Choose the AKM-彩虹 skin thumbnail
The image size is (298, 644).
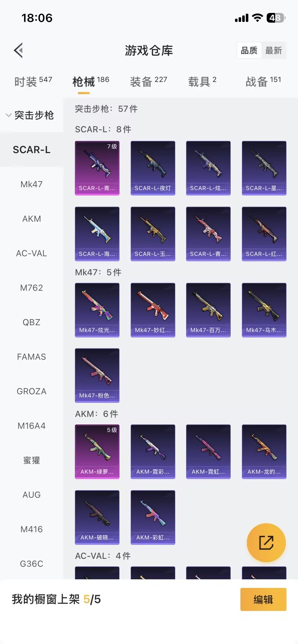[153, 517]
